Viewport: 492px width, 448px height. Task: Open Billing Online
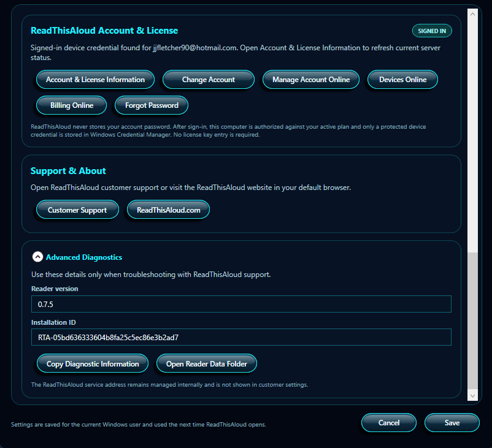[x=72, y=105]
